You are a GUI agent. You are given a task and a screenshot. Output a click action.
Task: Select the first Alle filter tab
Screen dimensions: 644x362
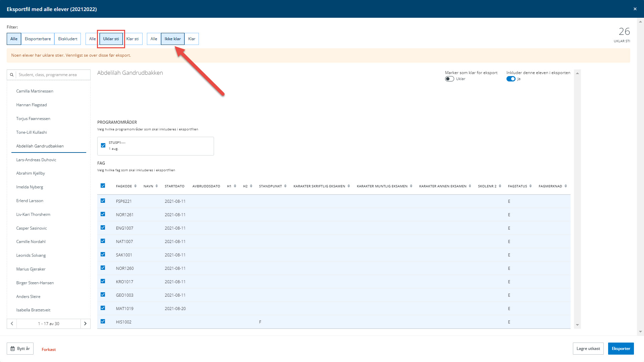(14, 39)
